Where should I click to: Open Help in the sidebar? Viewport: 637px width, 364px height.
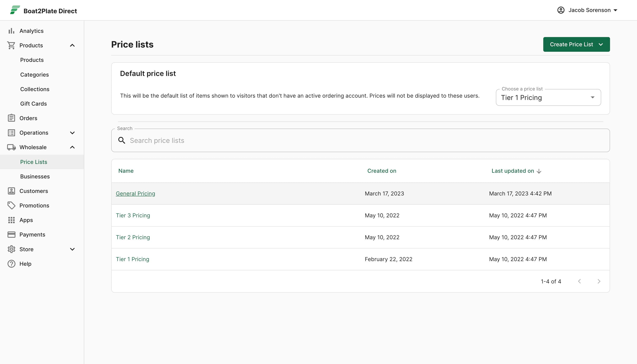click(x=25, y=264)
